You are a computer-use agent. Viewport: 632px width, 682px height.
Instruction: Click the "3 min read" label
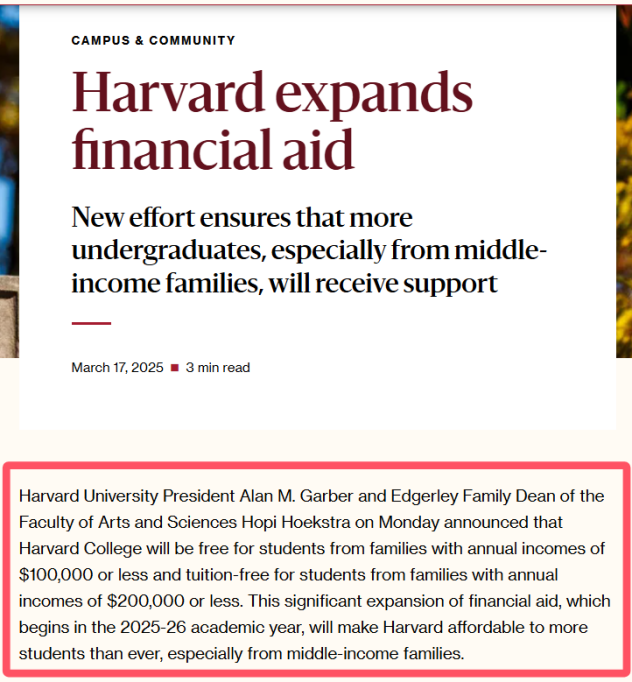pyautogui.click(x=218, y=367)
